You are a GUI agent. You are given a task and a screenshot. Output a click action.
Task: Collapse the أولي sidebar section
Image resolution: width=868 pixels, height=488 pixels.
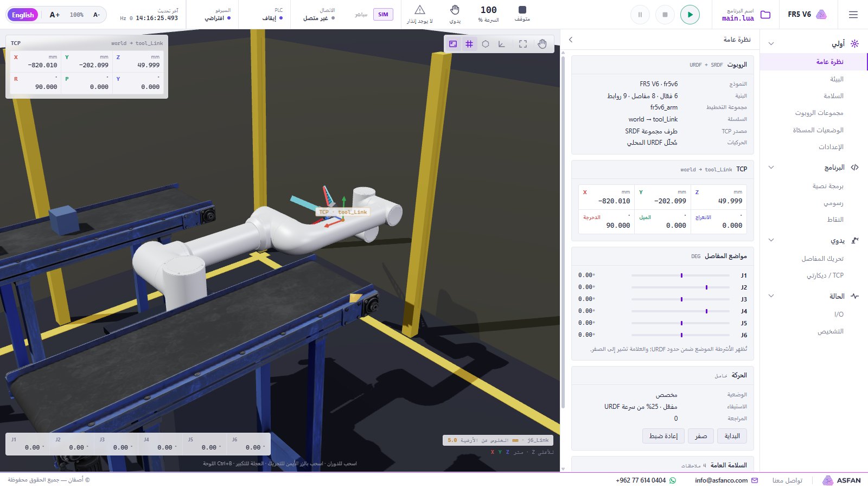click(x=771, y=43)
